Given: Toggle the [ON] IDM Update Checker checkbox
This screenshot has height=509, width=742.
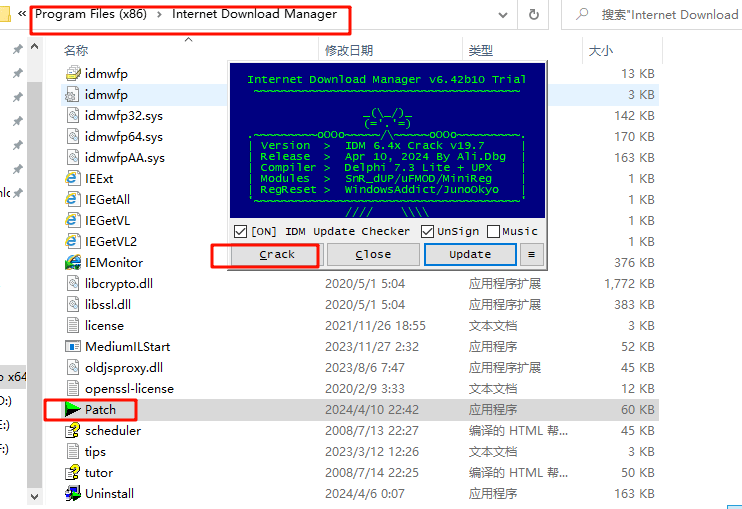Looking at the screenshot, I should [x=240, y=231].
